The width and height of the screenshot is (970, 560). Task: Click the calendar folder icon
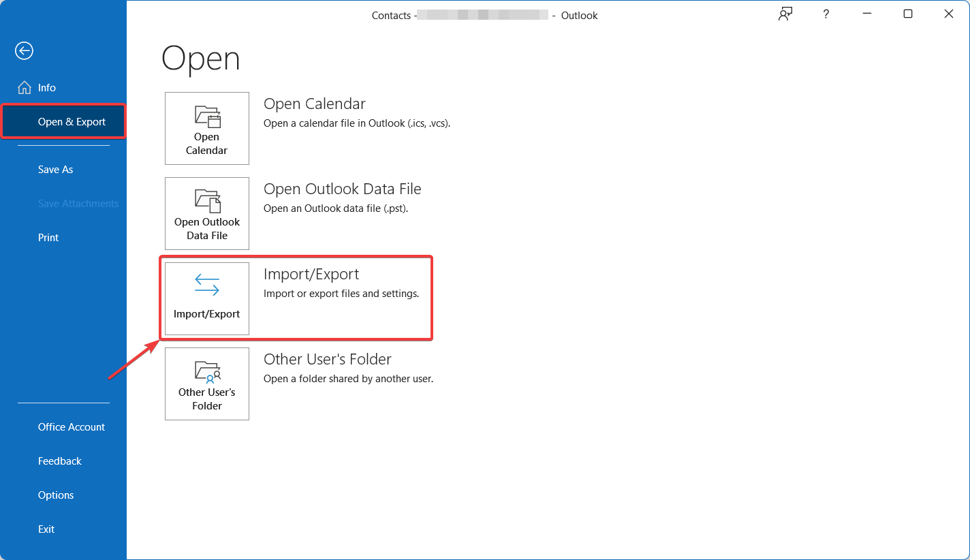pyautogui.click(x=208, y=116)
